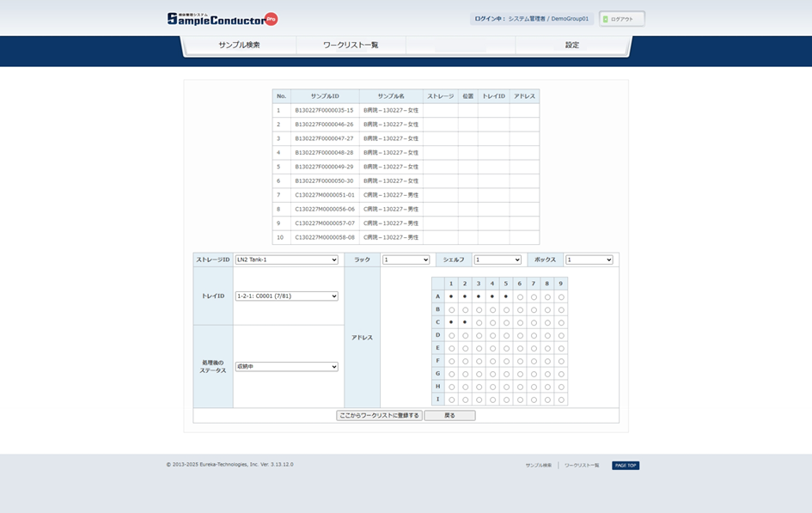Click the SampleConductor Pro logo
The image size is (812, 513).
[222, 18]
